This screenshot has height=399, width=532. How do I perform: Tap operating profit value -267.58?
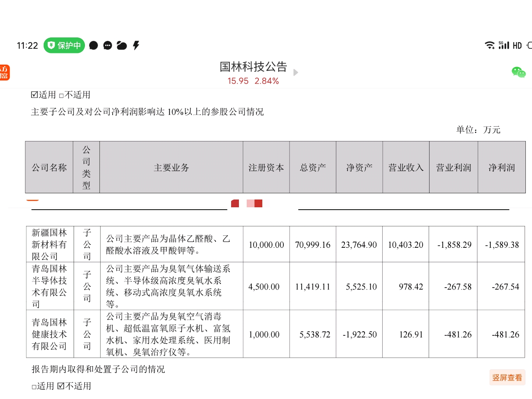pos(458,287)
